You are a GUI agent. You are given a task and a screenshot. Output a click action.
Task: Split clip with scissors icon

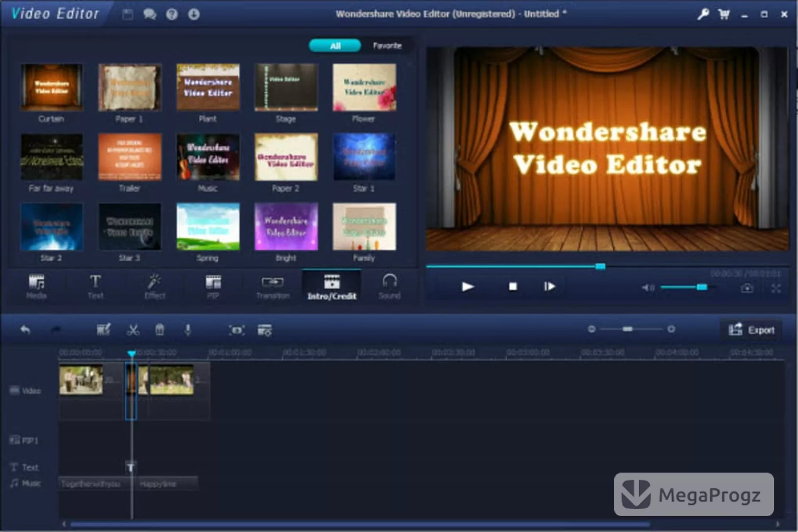[133, 330]
